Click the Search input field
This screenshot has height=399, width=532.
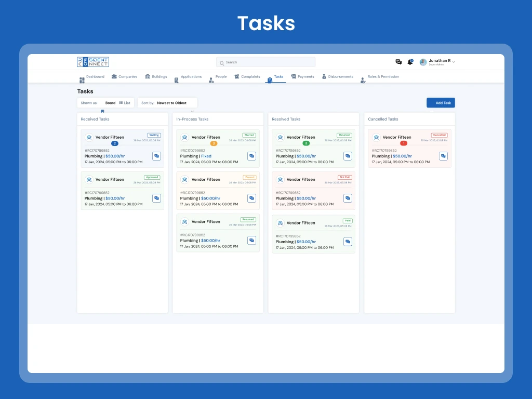265,62
